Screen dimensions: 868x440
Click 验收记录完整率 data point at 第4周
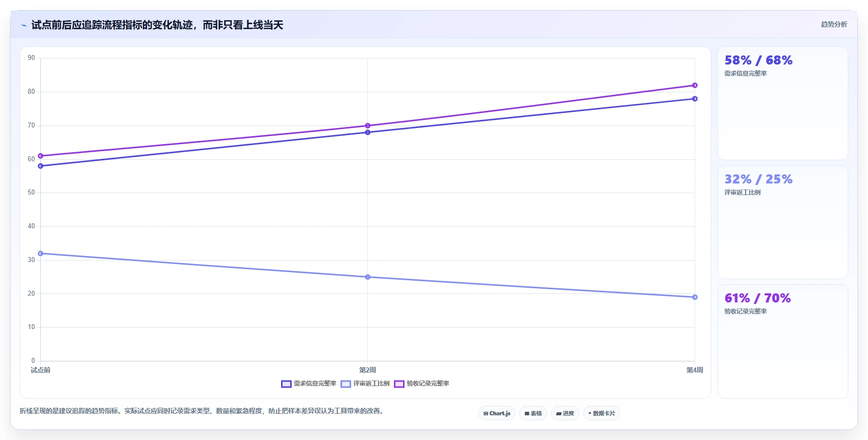tap(695, 85)
